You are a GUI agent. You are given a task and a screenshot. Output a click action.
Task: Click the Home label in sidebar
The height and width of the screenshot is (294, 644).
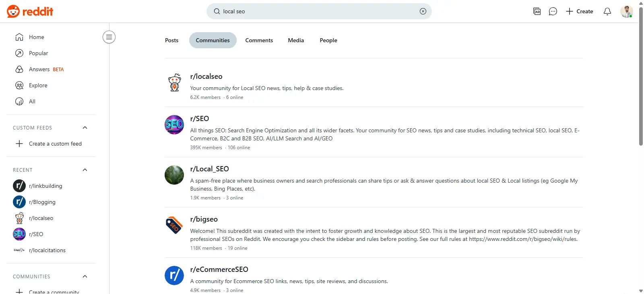37,37
